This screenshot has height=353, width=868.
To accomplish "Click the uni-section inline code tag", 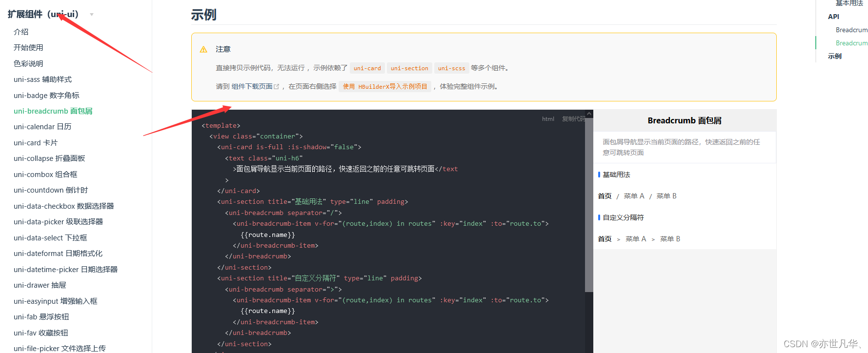I will click(409, 68).
